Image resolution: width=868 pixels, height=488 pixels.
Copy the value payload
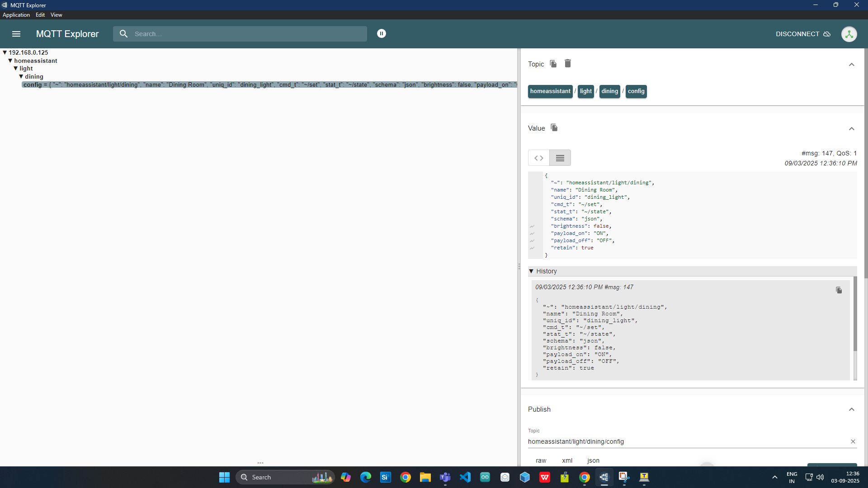point(554,128)
